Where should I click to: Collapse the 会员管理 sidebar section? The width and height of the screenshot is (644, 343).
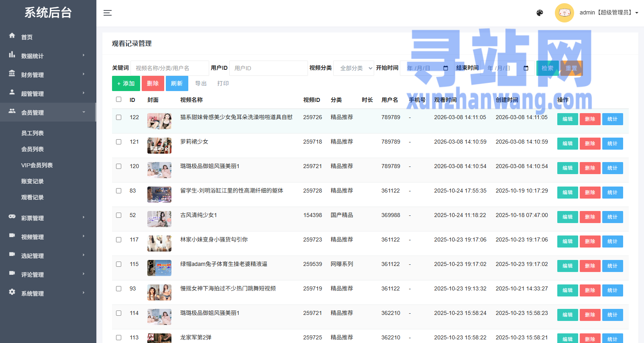[x=48, y=113]
